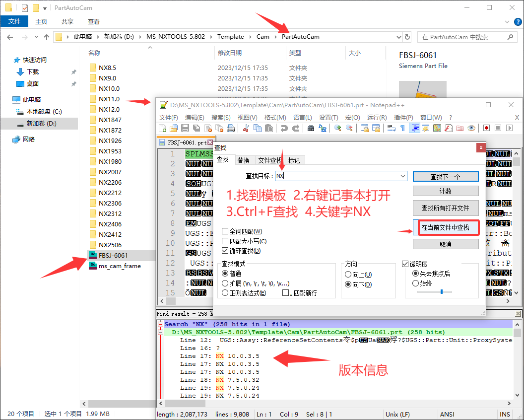Open the Quick Access Toolbar customize dropdown
Viewport: 524px width, 420px height.
click(45, 8)
